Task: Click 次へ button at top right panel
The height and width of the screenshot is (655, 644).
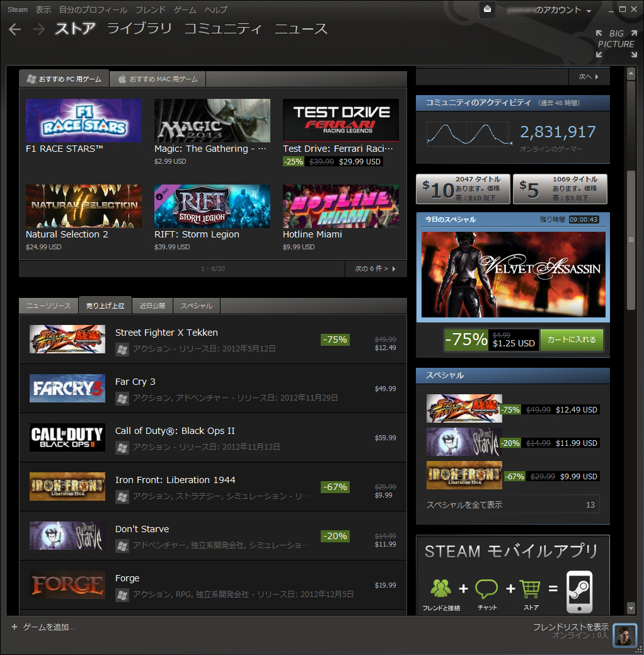Action: pyautogui.click(x=589, y=77)
